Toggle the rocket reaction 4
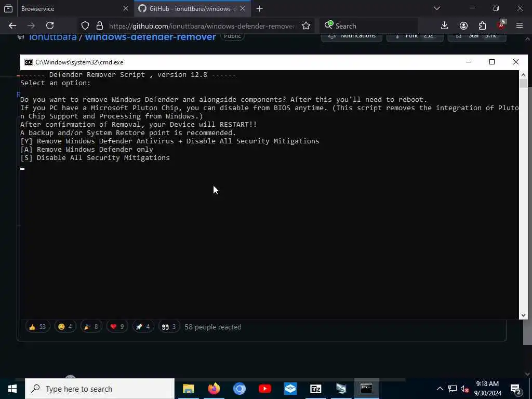Viewport: 532px width, 399px height. pos(143,327)
